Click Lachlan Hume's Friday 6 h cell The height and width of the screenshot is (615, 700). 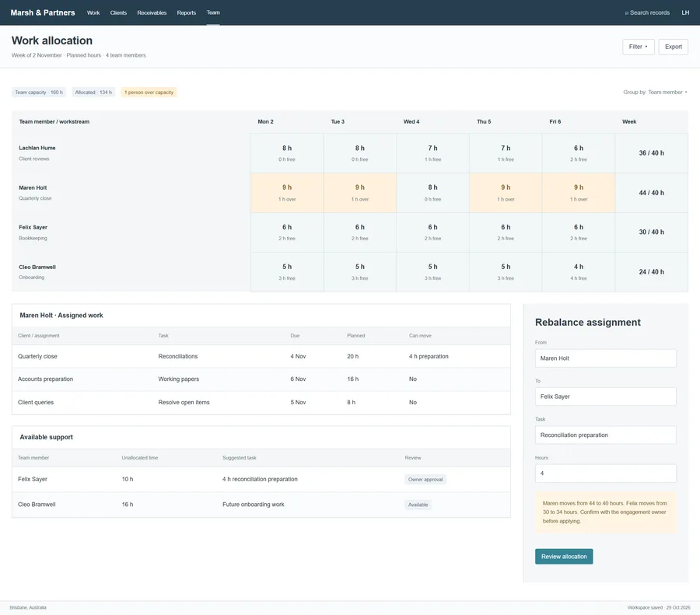(x=579, y=153)
